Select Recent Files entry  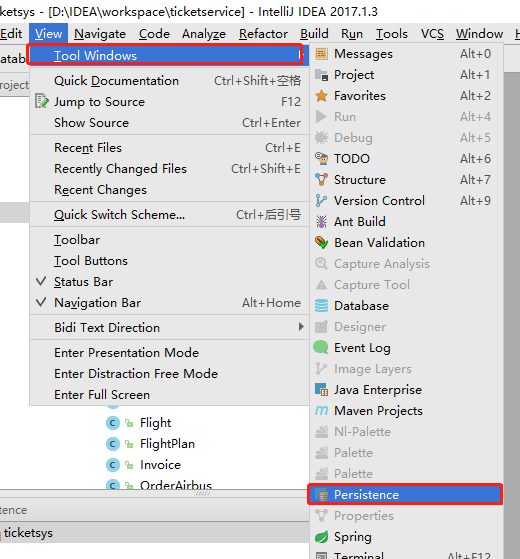(169, 148)
